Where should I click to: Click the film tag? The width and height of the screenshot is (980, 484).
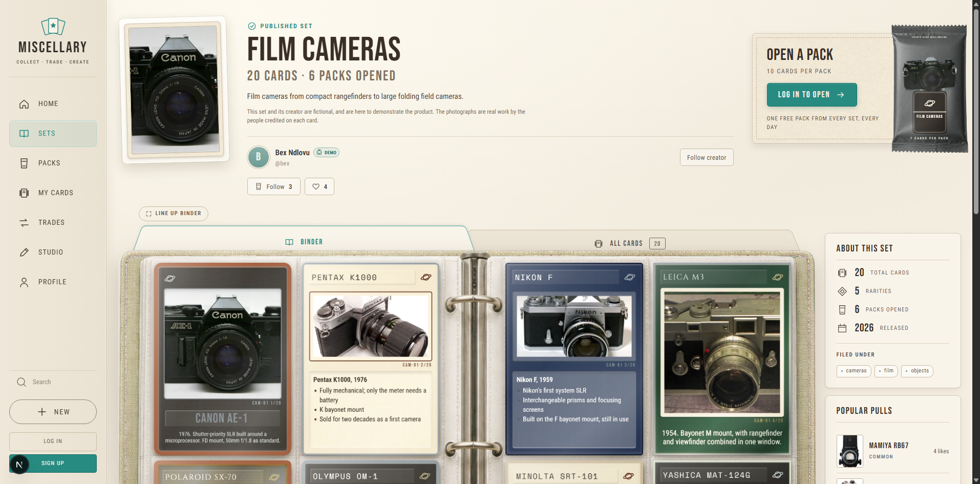pyautogui.click(x=886, y=371)
